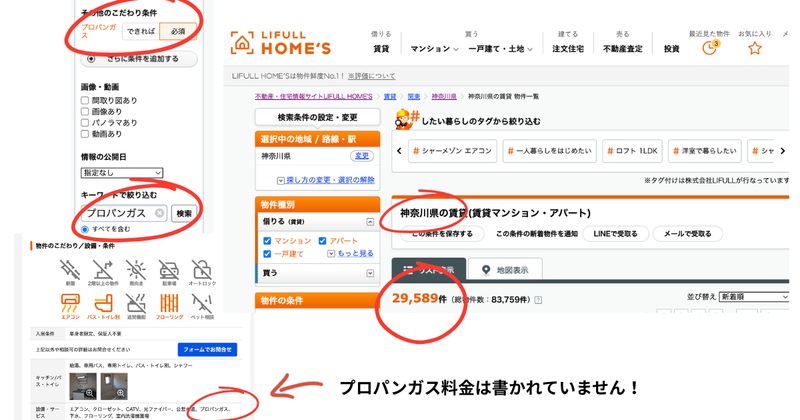Screen dimensions: 800x420
Task: Clear the プロパンガス keyword with the x icon
Action: 160,213
